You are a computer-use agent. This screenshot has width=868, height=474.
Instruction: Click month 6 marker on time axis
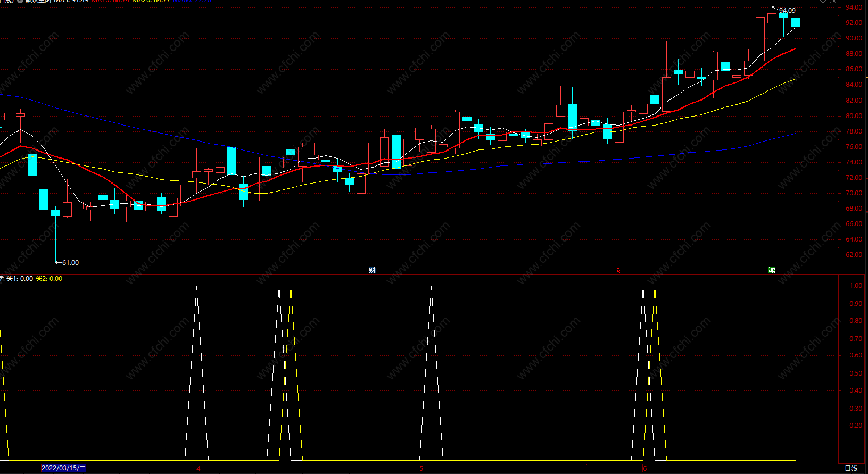pos(644,469)
